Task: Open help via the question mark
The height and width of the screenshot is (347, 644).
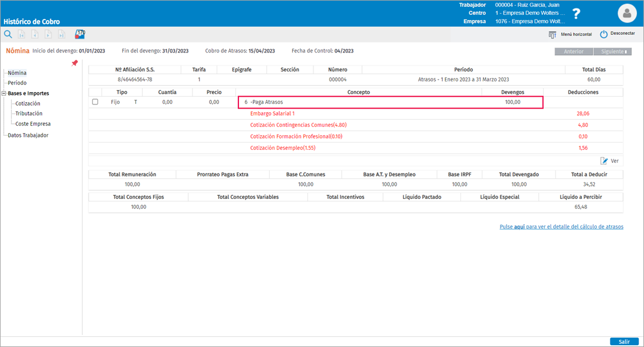Action: (577, 14)
